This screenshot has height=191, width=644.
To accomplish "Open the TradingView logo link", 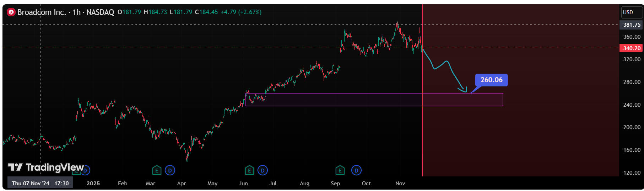I will click(x=46, y=167).
